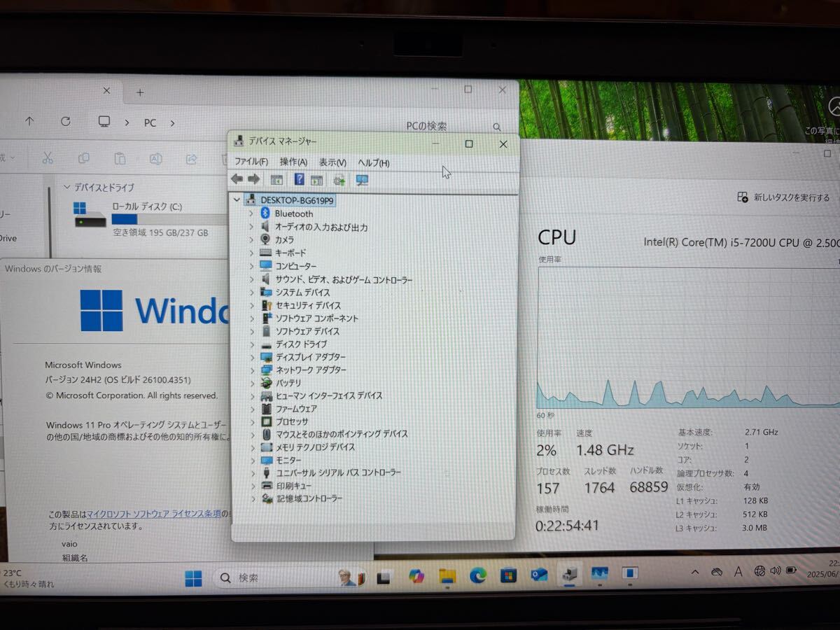Viewport: 840px width, 630px height.
Task: Toggle the console tree pane icon in Device Manager
Action: point(276,180)
